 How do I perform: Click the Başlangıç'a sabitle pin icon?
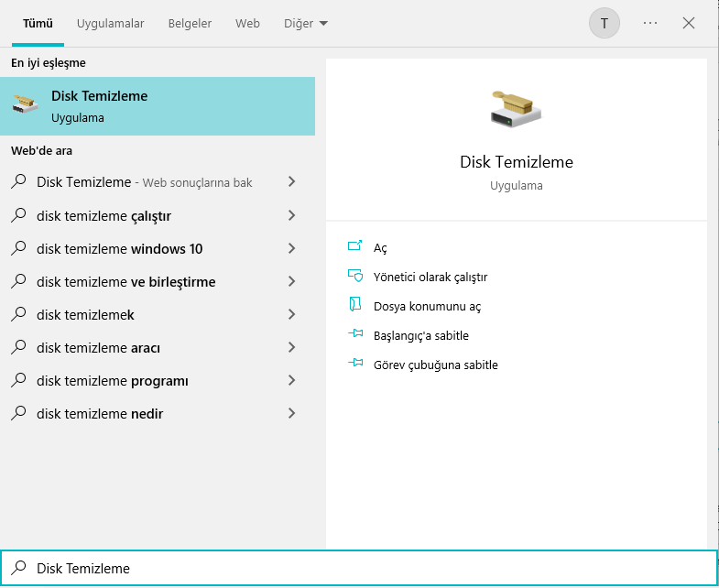point(355,335)
